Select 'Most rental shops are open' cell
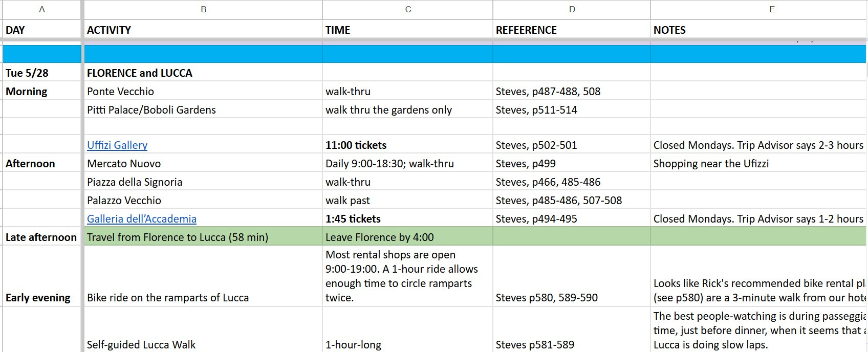The image size is (868, 352). point(408,276)
